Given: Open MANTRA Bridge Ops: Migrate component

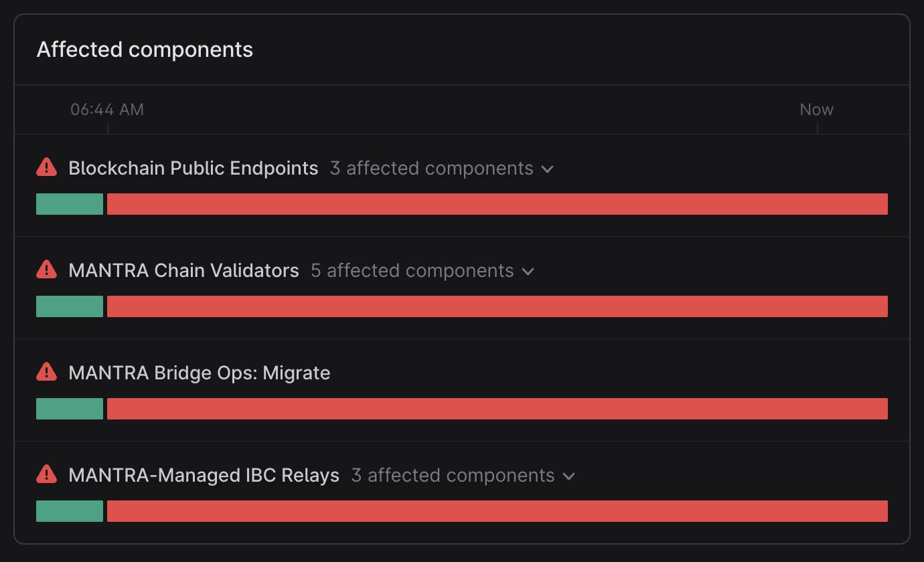Looking at the screenshot, I should pyautogui.click(x=200, y=373).
